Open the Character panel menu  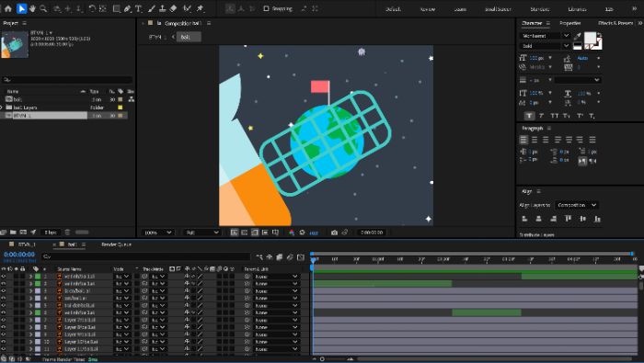548,23
